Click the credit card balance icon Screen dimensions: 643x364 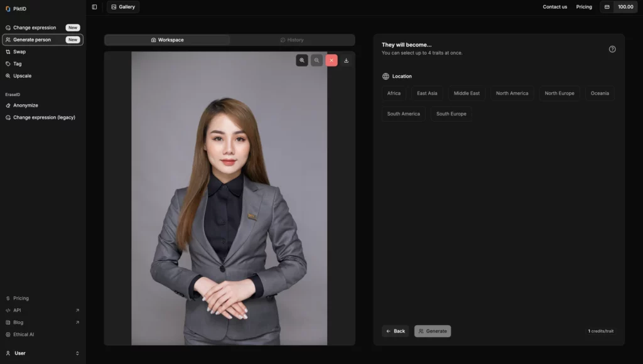pos(607,7)
